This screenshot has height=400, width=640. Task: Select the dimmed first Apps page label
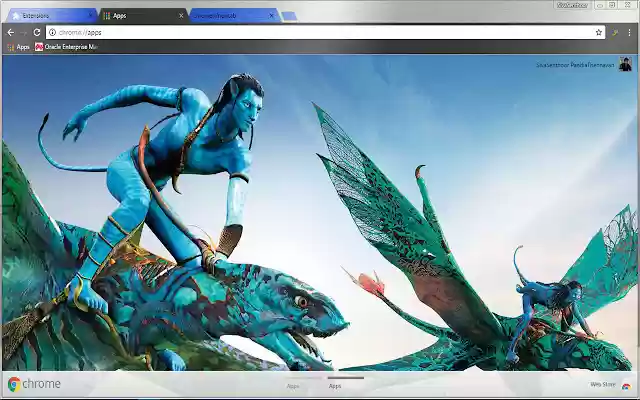(x=293, y=386)
